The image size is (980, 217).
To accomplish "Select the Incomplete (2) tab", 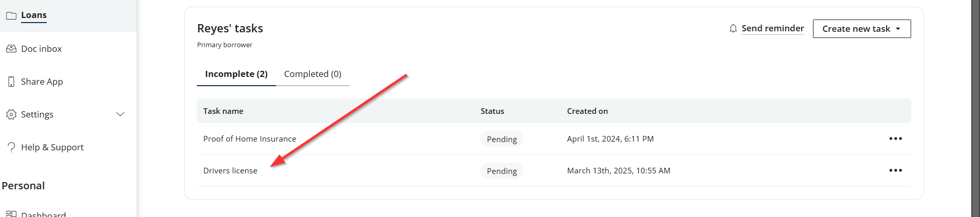I will click(x=236, y=74).
